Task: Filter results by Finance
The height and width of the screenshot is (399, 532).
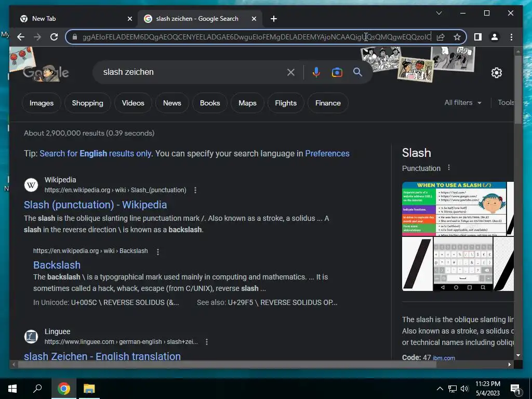Action: click(x=328, y=103)
